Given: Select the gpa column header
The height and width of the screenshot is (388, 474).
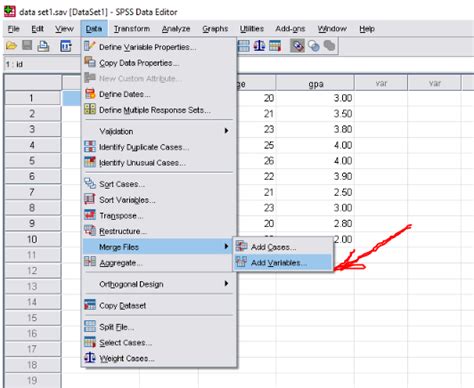Looking at the screenshot, I should click(x=315, y=84).
